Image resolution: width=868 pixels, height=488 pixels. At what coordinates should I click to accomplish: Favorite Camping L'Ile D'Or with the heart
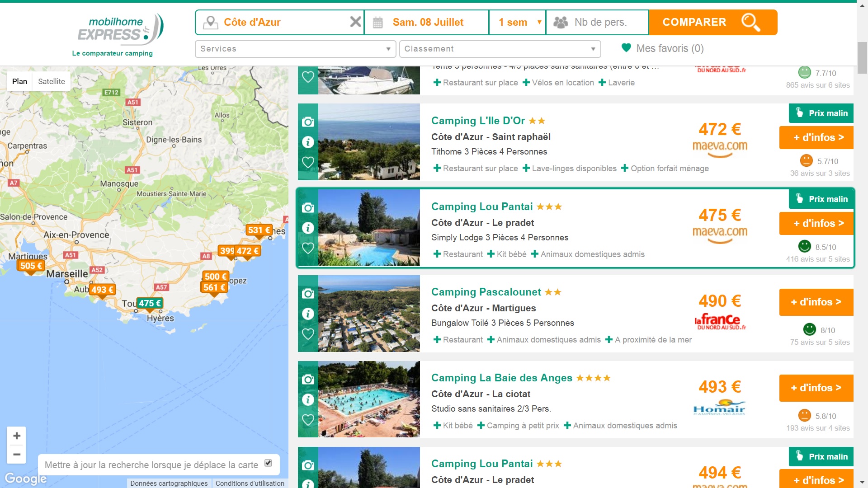pyautogui.click(x=308, y=162)
